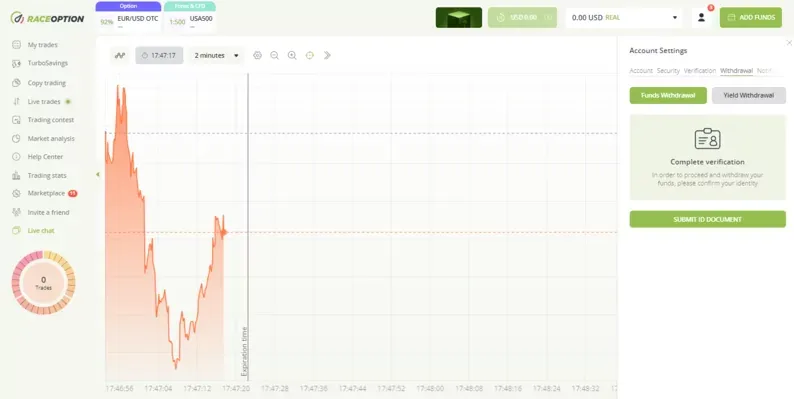Open Copy trading link

tap(47, 83)
